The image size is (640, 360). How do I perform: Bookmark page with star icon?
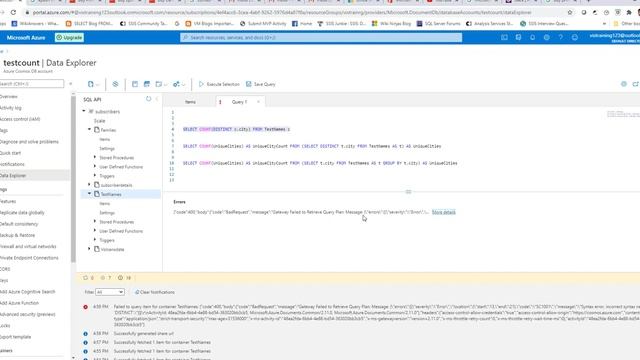tap(570, 13)
